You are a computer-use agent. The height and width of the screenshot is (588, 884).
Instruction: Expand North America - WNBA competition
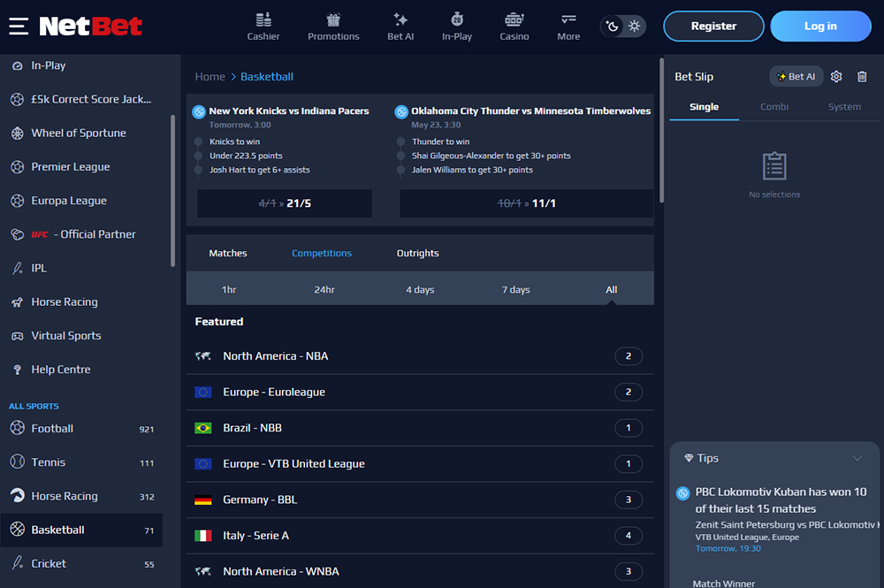click(420, 572)
